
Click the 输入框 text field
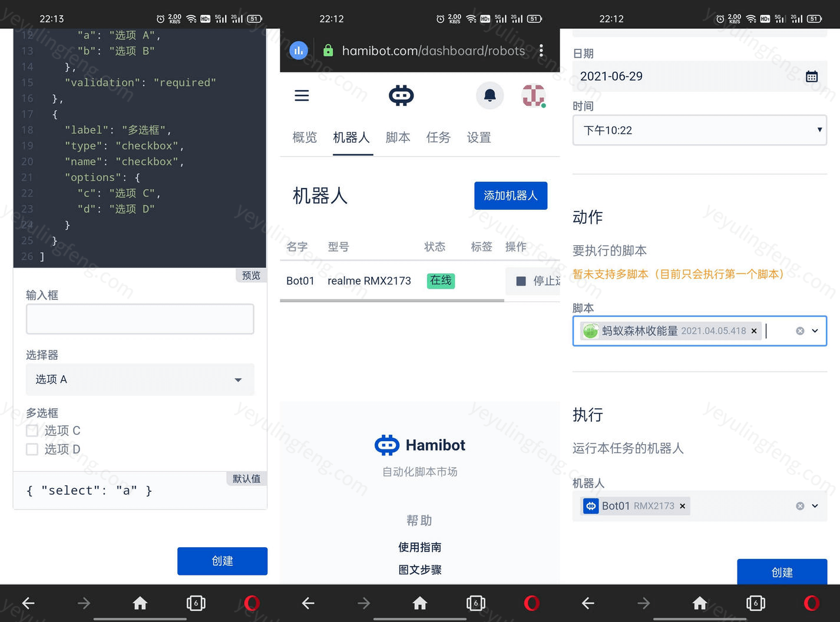(x=140, y=319)
